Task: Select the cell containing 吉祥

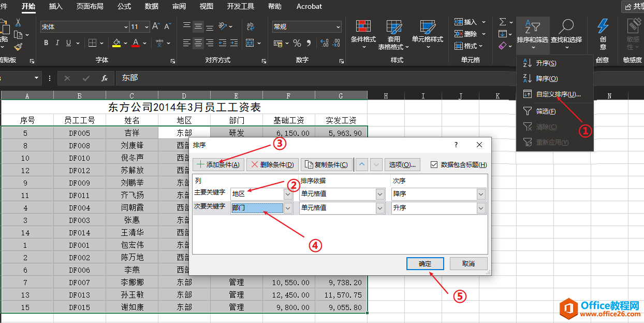Action: pyautogui.click(x=131, y=133)
